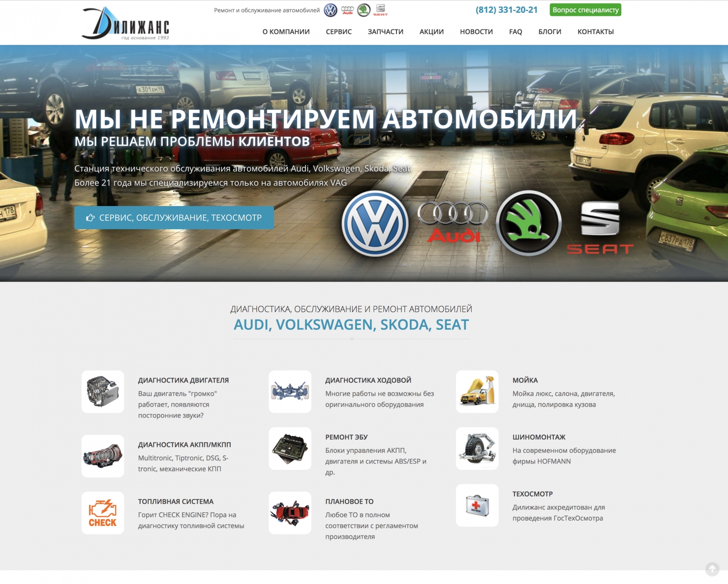Screen dimensions: 728x584
Task: Click the large Volkswagen logo in the banner
Action: point(375,223)
